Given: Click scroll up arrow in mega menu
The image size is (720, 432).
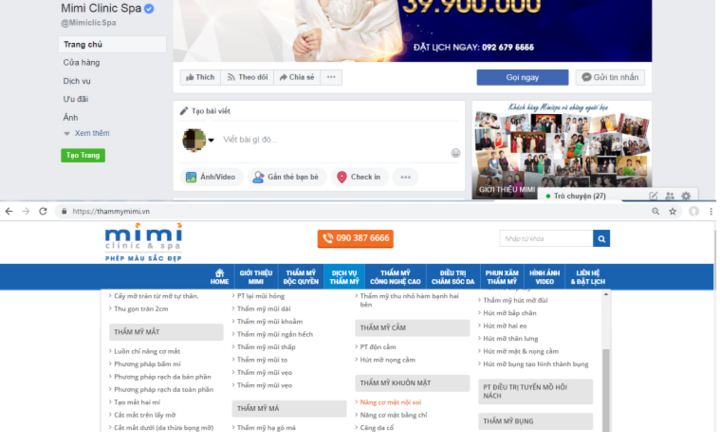Looking at the screenshot, I should pyautogui.click(x=606, y=294).
